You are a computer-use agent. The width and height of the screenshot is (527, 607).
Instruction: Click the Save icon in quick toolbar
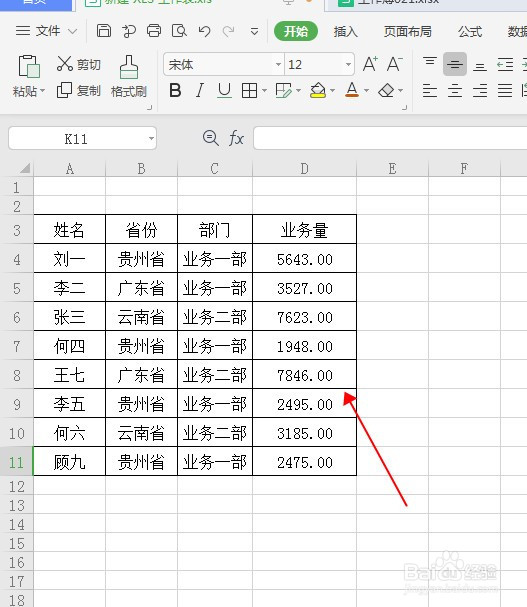[x=104, y=31]
